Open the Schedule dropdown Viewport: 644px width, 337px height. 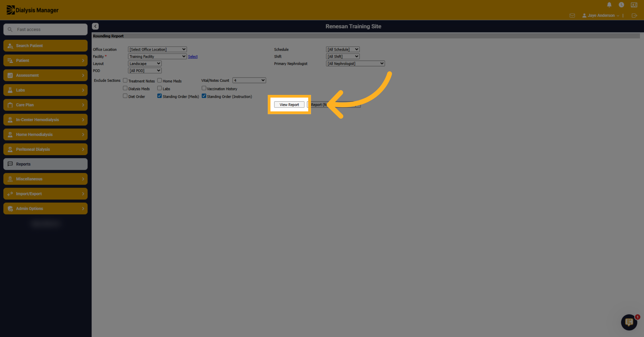coord(343,49)
